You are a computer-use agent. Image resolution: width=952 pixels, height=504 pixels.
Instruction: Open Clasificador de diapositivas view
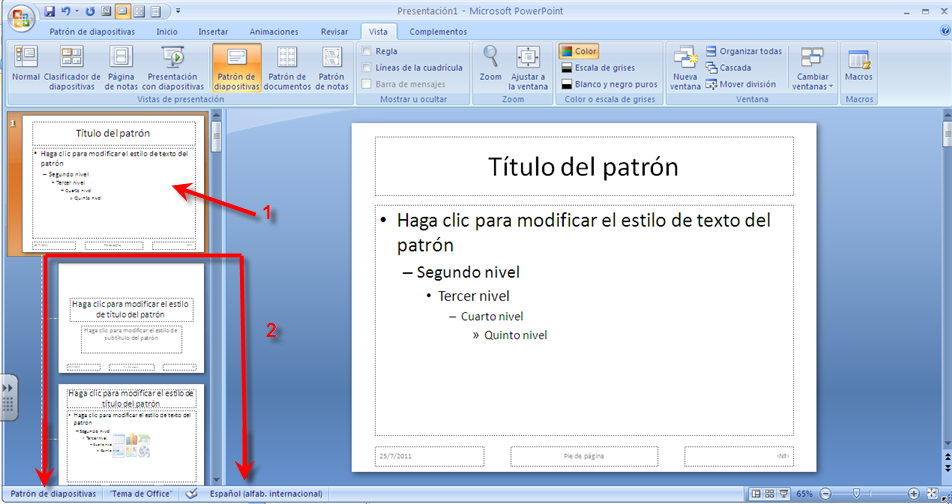[x=72, y=67]
